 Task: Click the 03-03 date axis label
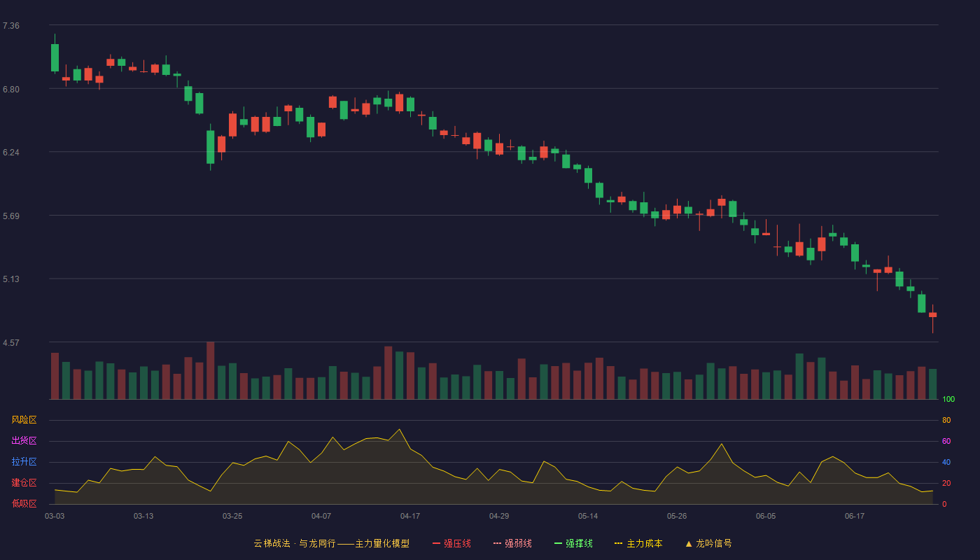pos(55,516)
